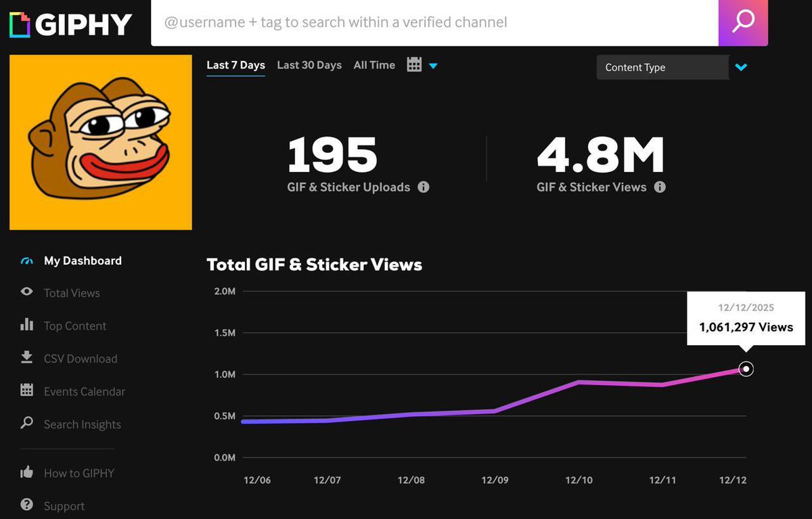Click the 1,061,297 Views tooltip text

coord(746,328)
